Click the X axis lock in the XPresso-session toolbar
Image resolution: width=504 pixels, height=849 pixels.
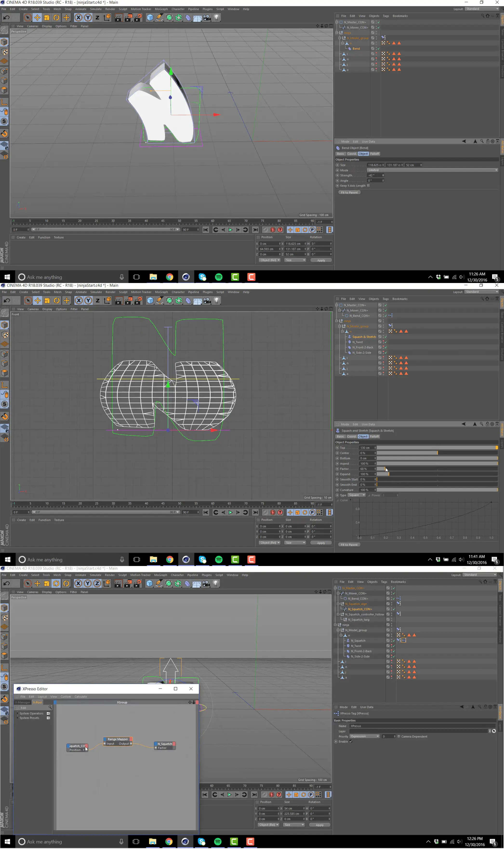[78, 583]
